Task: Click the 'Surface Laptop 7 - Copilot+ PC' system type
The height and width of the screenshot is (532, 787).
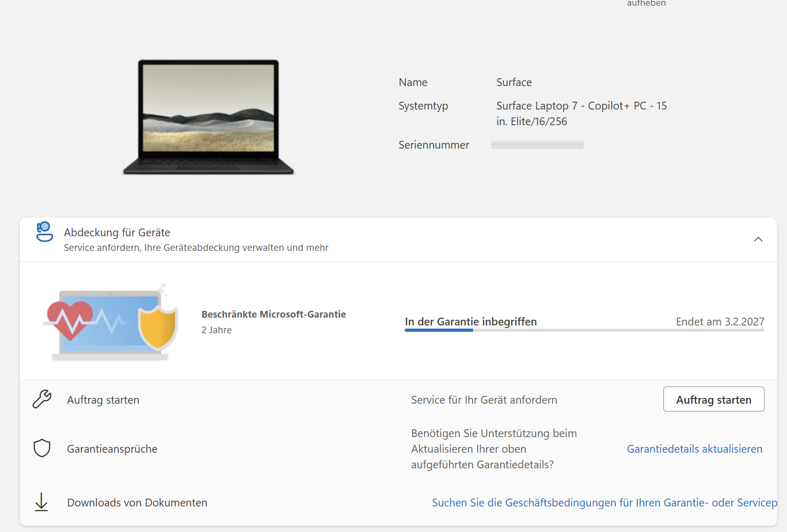Action: pos(582,114)
